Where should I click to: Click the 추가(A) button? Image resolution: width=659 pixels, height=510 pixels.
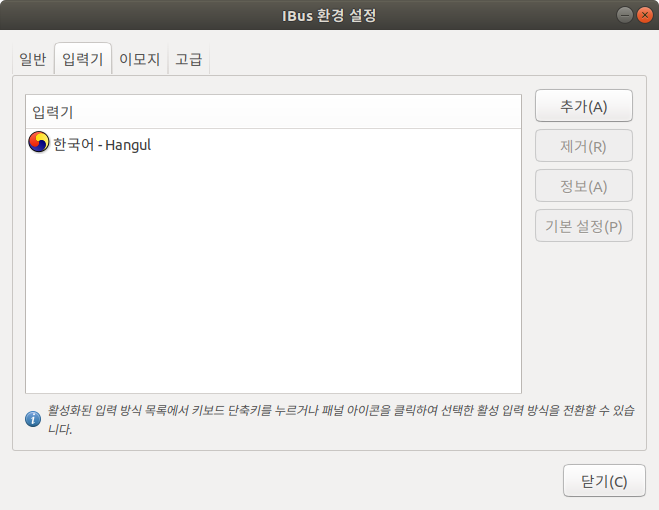coord(584,106)
